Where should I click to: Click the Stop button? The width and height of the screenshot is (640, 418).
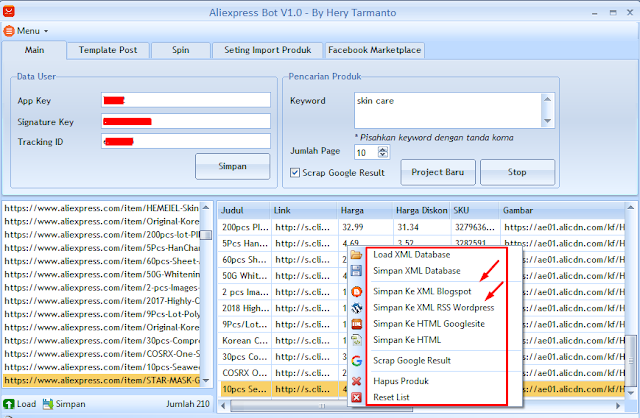(517, 172)
